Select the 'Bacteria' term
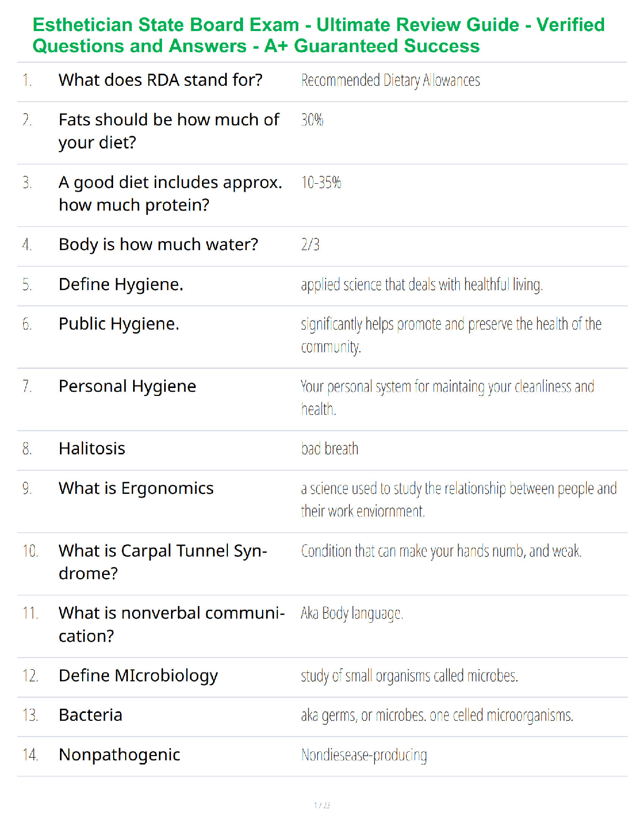644x834 pixels. click(x=90, y=715)
